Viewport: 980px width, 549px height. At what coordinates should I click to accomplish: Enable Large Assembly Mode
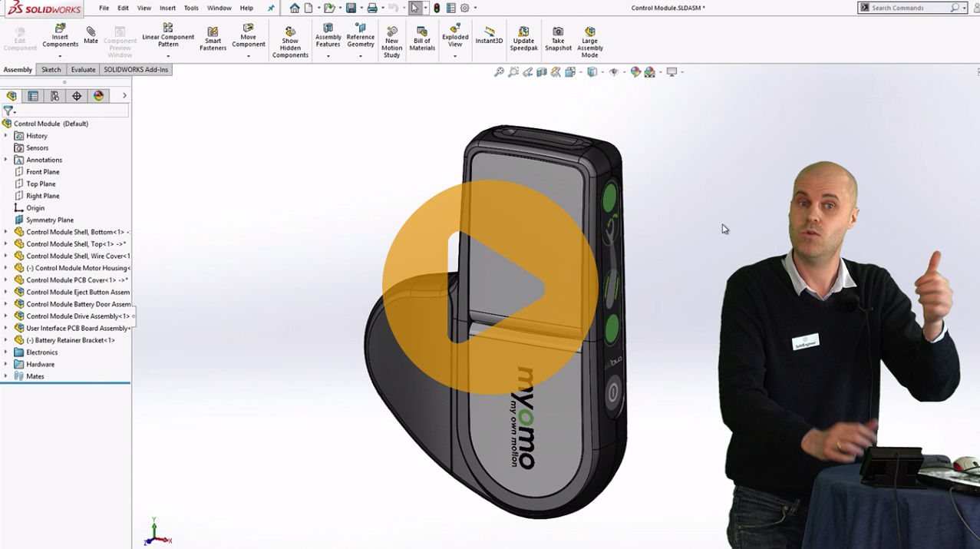pyautogui.click(x=589, y=38)
